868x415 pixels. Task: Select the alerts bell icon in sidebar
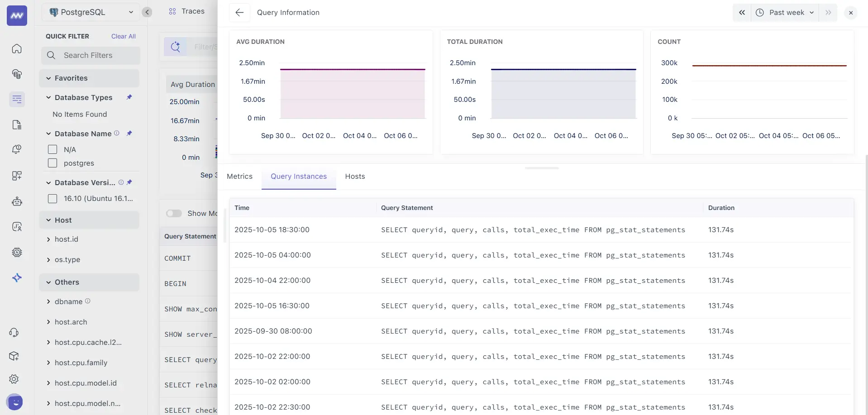(x=16, y=149)
